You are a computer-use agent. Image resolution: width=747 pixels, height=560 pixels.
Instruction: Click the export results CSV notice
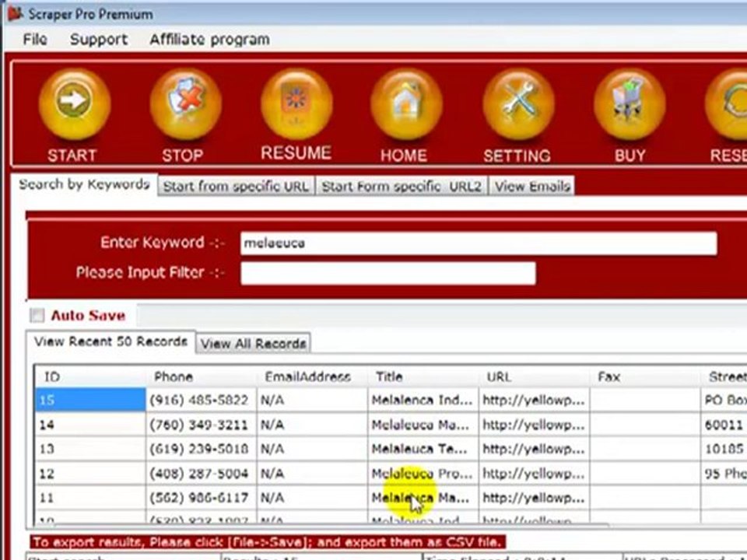tap(268, 542)
